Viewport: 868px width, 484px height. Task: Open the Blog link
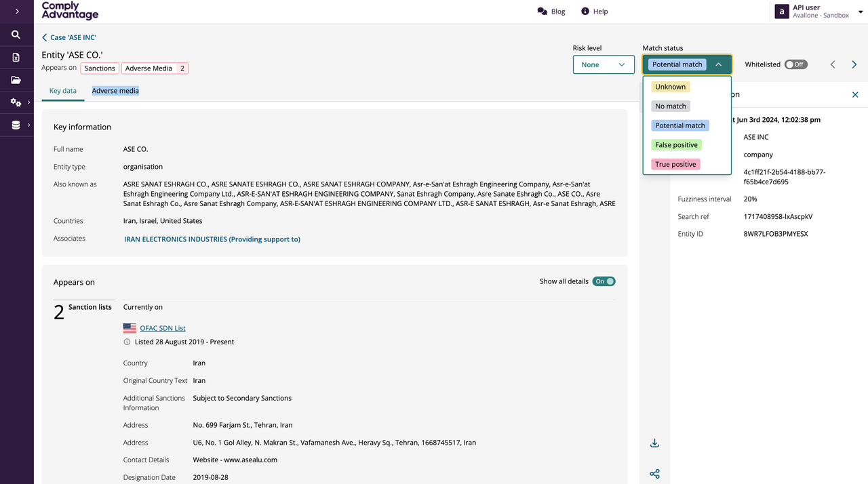[558, 12]
